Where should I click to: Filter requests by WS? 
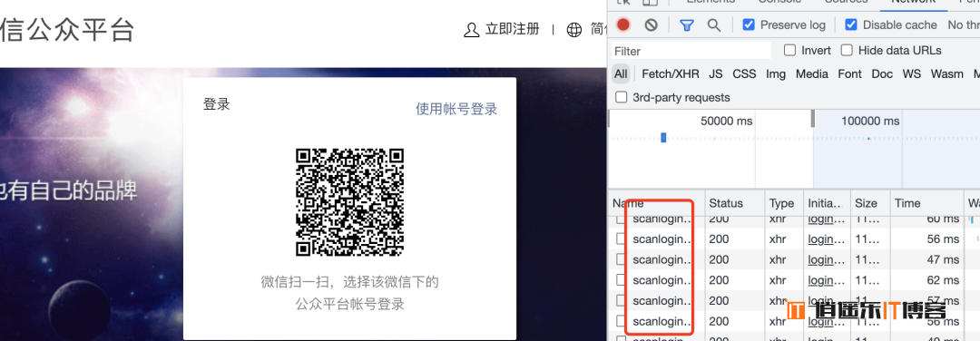[912, 73]
